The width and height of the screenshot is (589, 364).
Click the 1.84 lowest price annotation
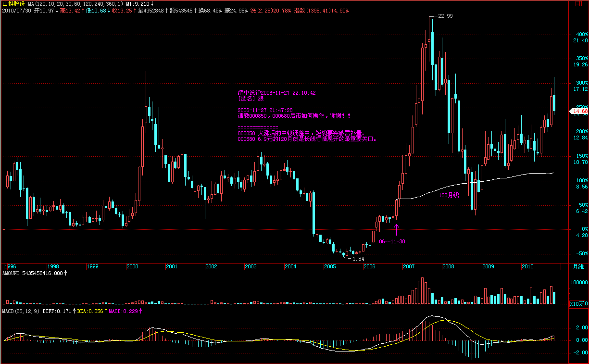pyautogui.click(x=359, y=259)
